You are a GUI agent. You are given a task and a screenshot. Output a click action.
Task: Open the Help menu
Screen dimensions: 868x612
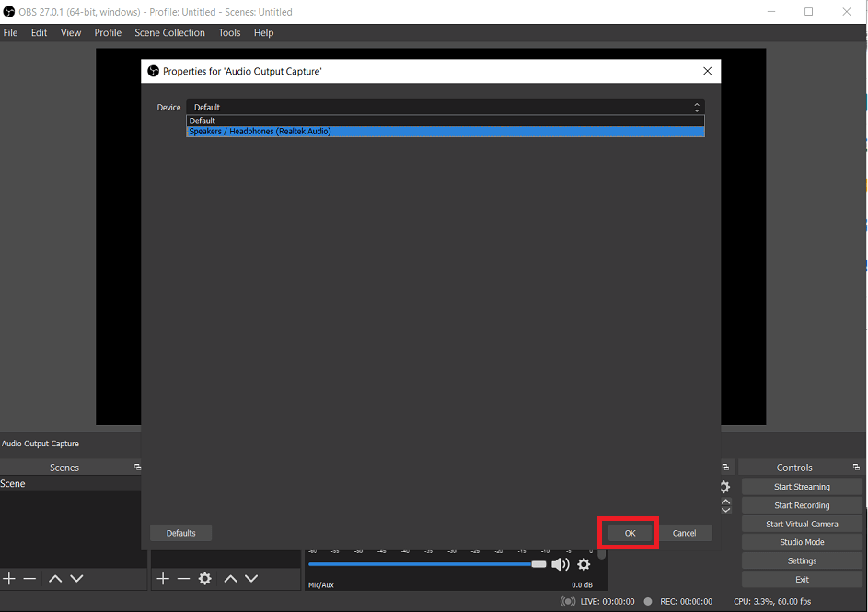tap(263, 32)
